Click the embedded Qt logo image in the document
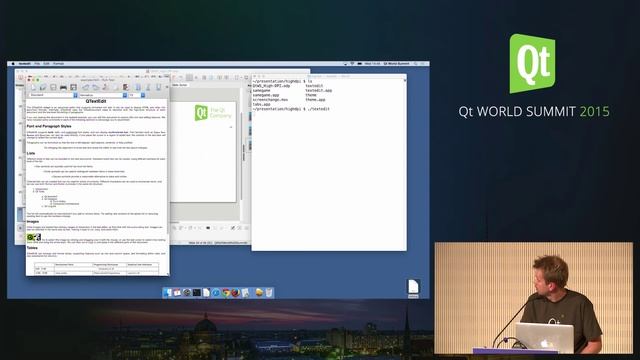This screenshot has width=640, height=360. (x=34, y=237)
